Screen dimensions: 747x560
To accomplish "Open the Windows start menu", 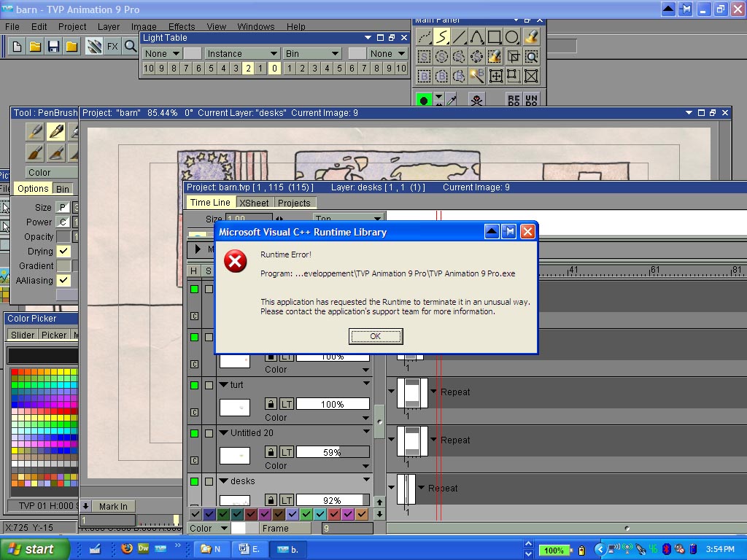I will click(34, 549).
